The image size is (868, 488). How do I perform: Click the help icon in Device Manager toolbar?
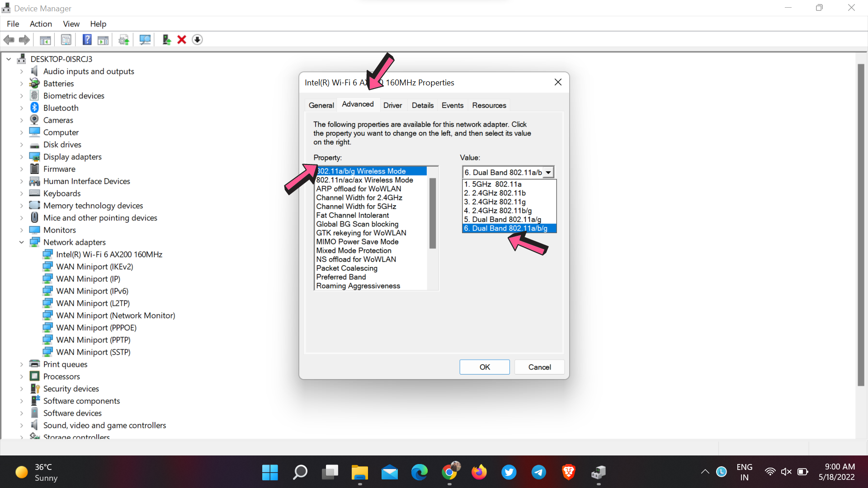(86, 39)
